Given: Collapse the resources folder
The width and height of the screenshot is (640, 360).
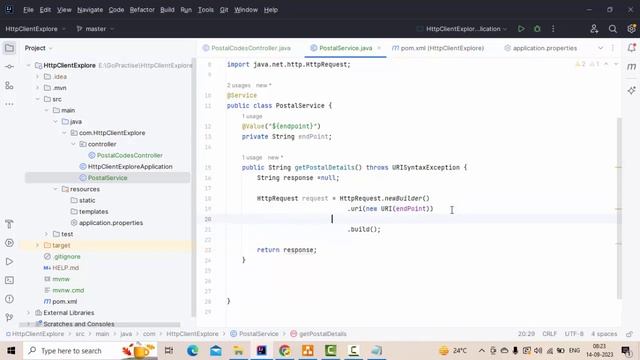Looking at the screenshot, I should coord(56,189).
